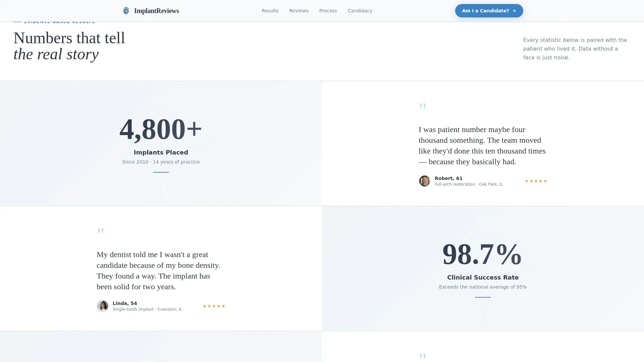Click the ImplantReviews shield logo icon
This screenshot has height=362, width=644.
pos(126,11)
